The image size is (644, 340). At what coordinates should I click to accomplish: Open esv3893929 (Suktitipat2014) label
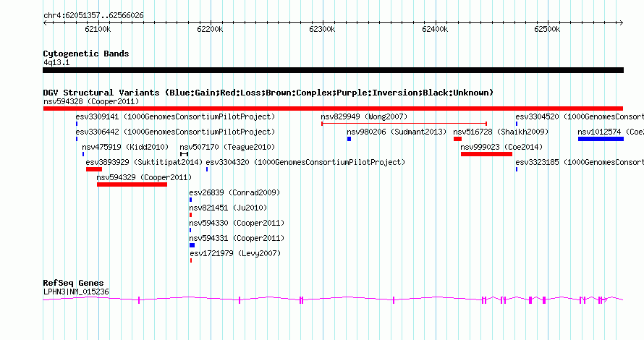pyautogui.click(x=144, y=162)
